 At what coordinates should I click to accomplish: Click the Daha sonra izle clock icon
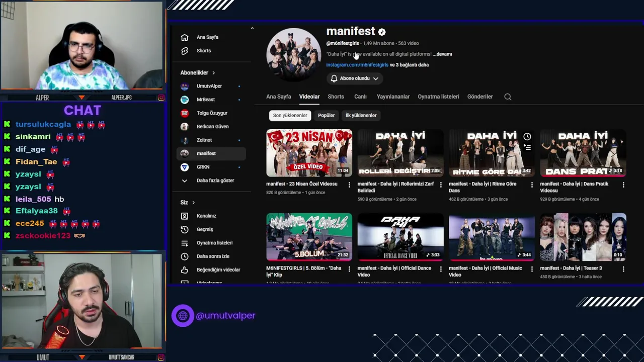(185, 256)
